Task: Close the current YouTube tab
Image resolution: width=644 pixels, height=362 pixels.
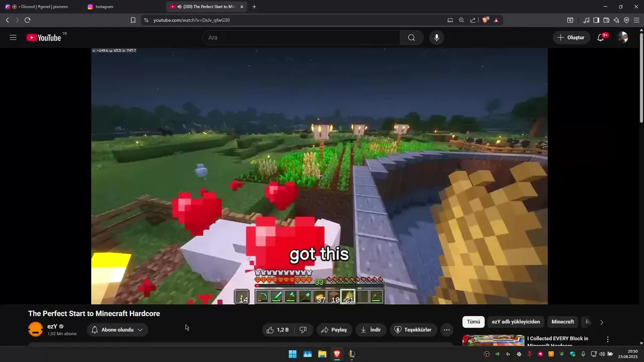Action: (x=242, y=7)
